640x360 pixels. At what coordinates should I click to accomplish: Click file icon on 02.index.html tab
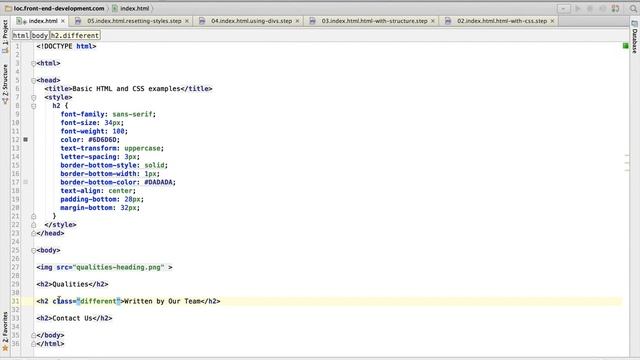coord(448,21)
